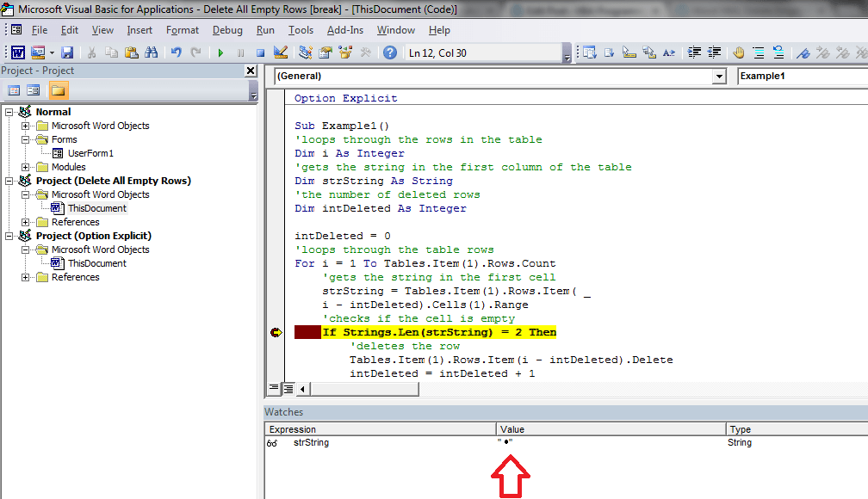Screen dimensions: 868x499
Task: Switch to Full Module View button
Action: (x=288, y=389)
